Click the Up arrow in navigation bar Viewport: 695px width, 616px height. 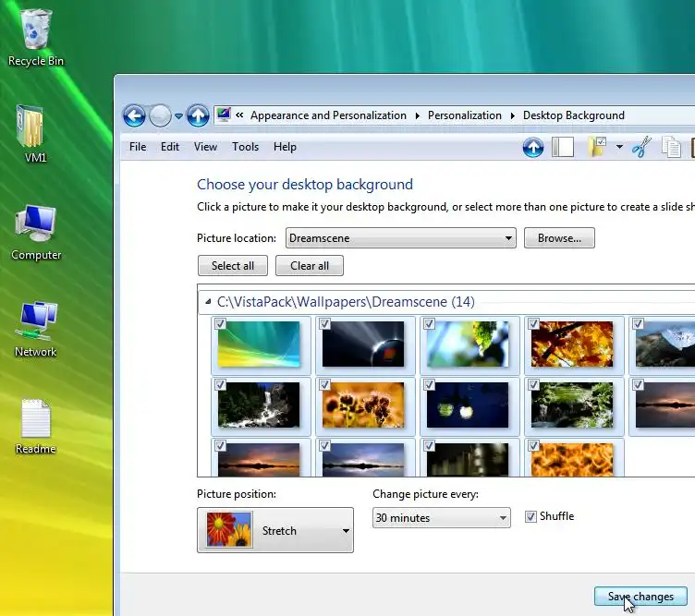198,116
